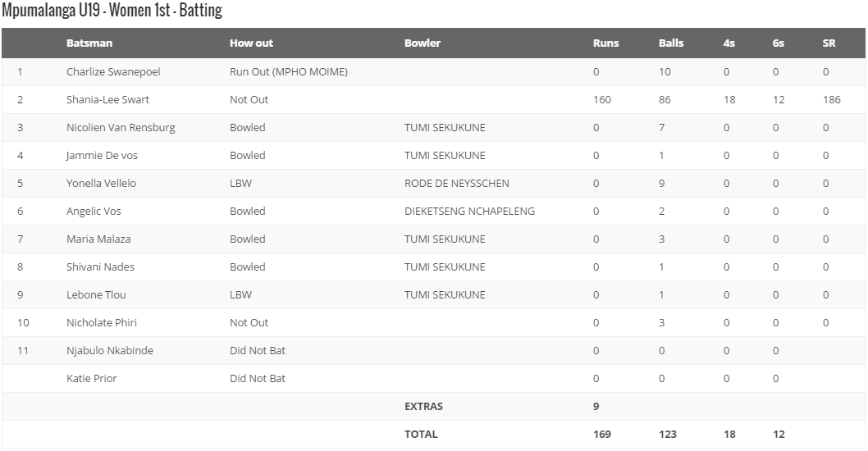Click Run Out (MPHO MOIME) text
This screenshot has width=868, height=451.
click(x=289, y=72)
